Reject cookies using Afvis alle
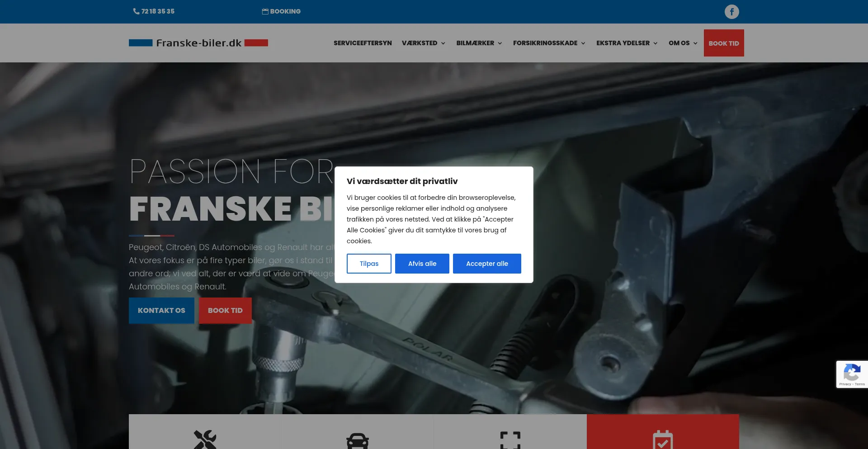The width and height of the screenshot is (868, 449). click(422, 264)
